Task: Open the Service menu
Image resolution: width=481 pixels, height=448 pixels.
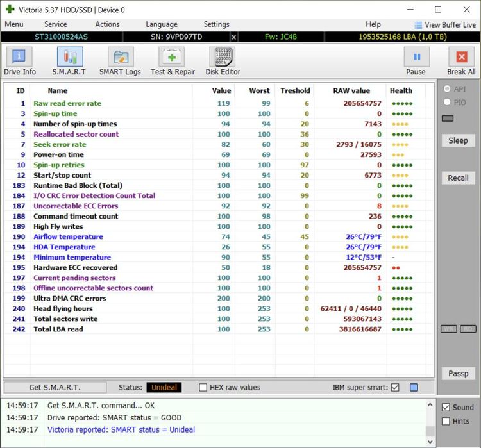Action: tap(55, 24)
